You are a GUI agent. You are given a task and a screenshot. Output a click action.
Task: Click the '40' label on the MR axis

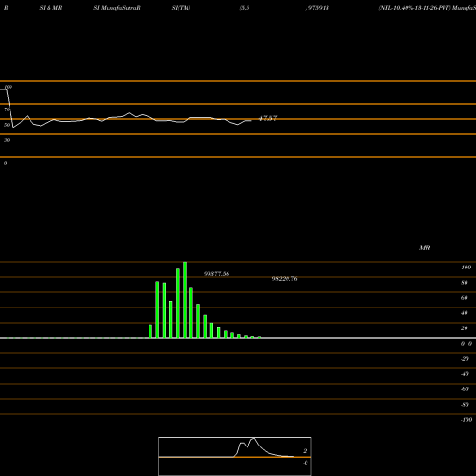point(465,313)
